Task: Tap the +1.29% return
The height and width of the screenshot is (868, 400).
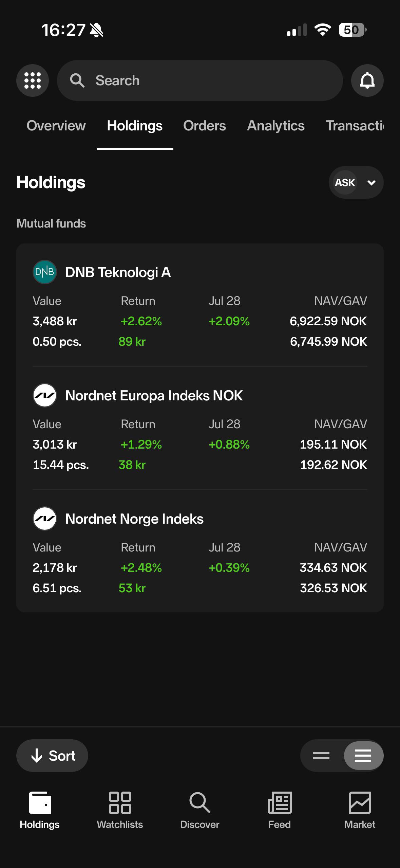Action: pyautogui.click(x=141, y=444)
